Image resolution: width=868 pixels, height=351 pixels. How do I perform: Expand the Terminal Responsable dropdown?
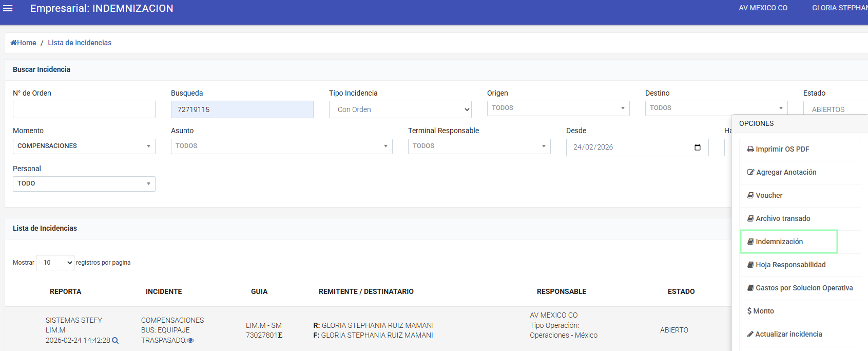(x=479, y=146)
